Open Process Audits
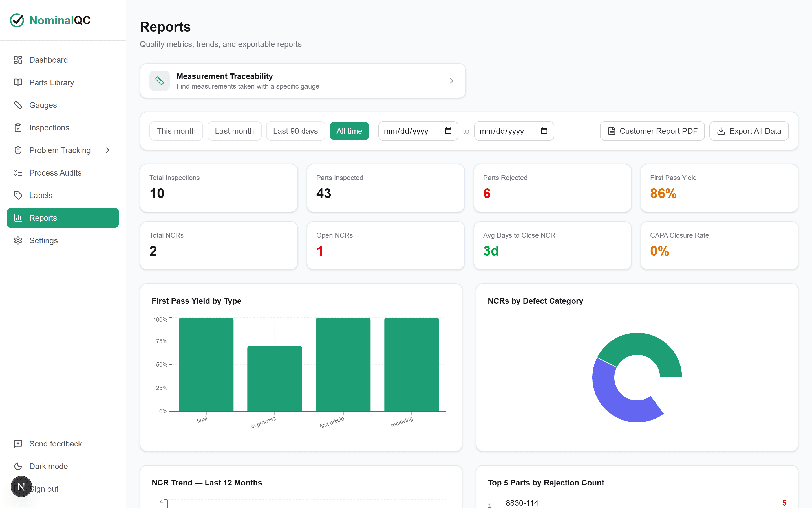The width and height of the screenshot is (812, 508). click(63, 173)
